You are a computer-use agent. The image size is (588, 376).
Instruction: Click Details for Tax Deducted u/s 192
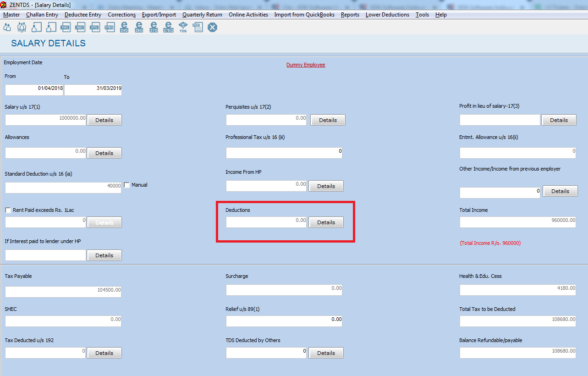pyautogui.click(x=104, y=353)
